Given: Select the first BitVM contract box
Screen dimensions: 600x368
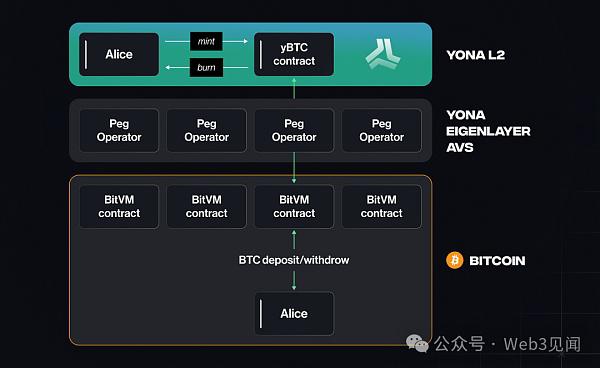Looking at the screenshot, I should (x=119, y=207).
